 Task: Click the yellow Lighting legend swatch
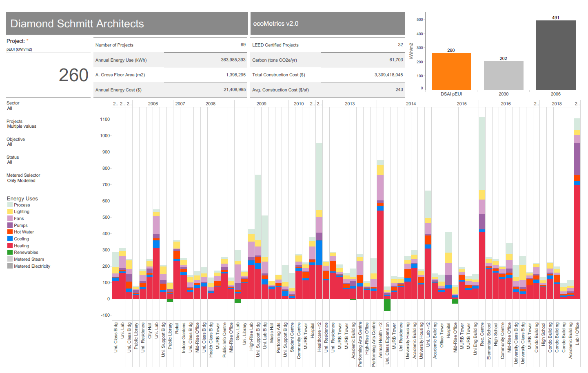click(x=10, y=211)
